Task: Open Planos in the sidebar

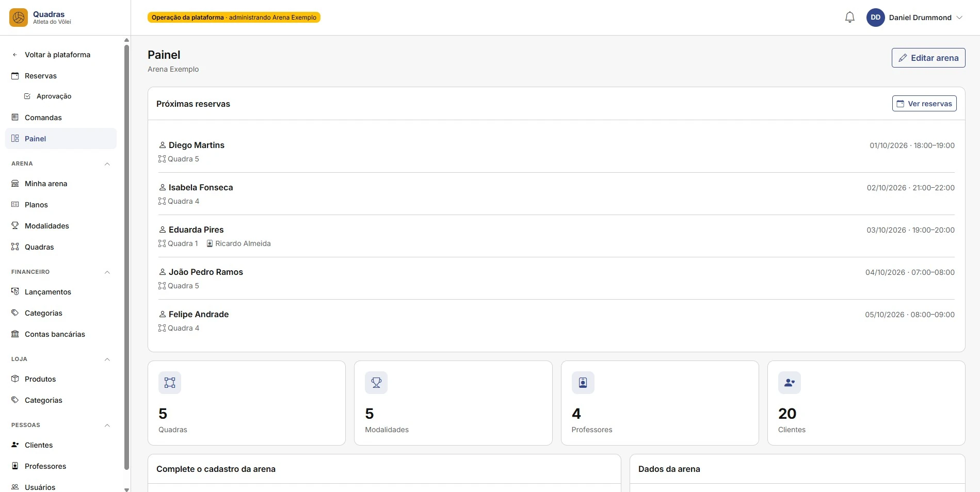Action: pos(61,205)
